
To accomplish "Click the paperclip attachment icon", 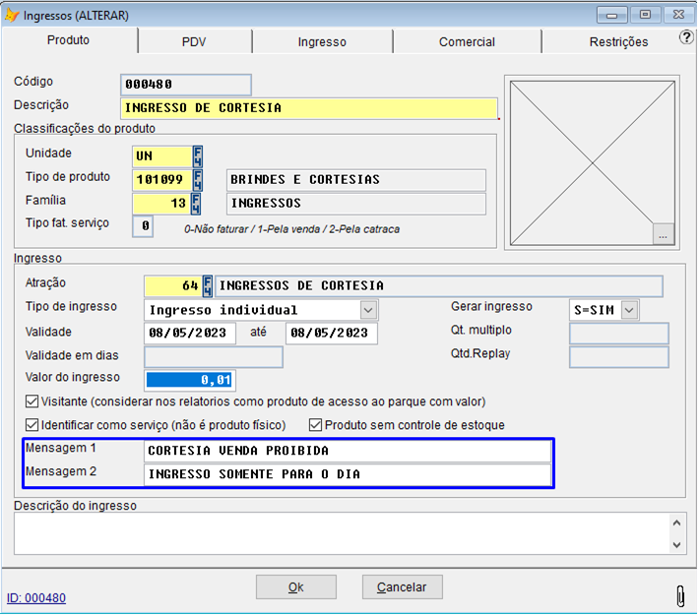I will 679,595.
